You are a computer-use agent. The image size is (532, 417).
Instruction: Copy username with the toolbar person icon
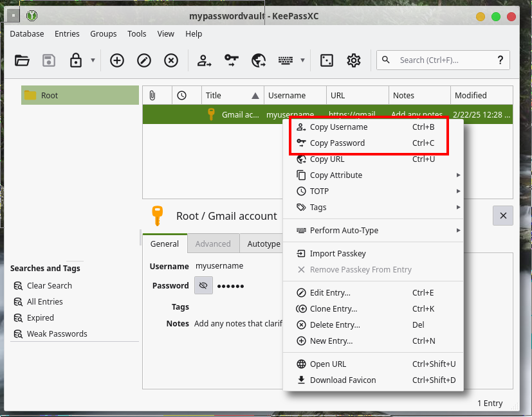tap(205, 60)
